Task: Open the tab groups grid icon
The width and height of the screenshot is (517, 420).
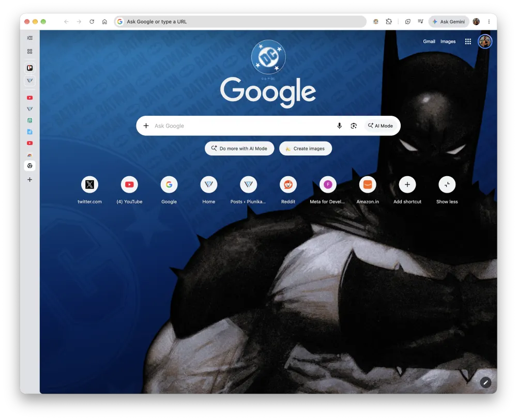Action: tap(29, 51)
